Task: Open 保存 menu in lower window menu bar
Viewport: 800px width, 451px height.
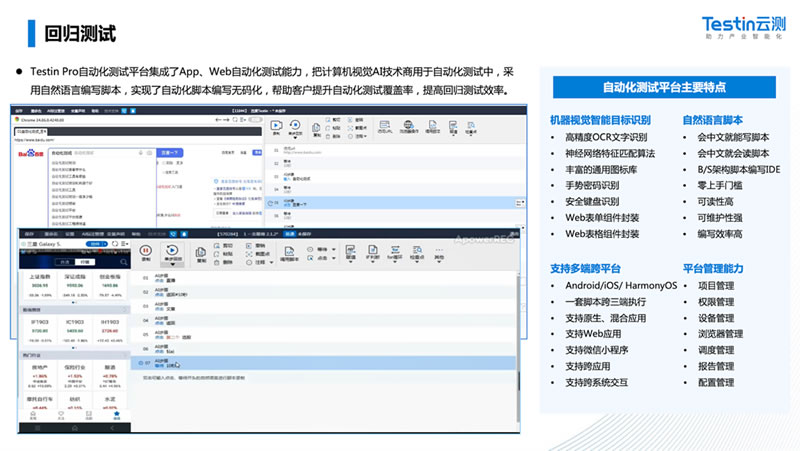Action: [29, 234]
